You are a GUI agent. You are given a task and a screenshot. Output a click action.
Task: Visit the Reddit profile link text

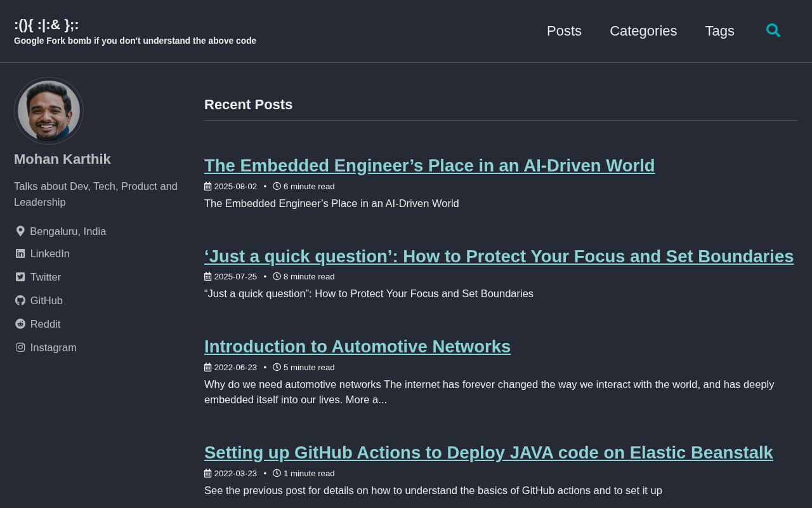coord(45,324)
